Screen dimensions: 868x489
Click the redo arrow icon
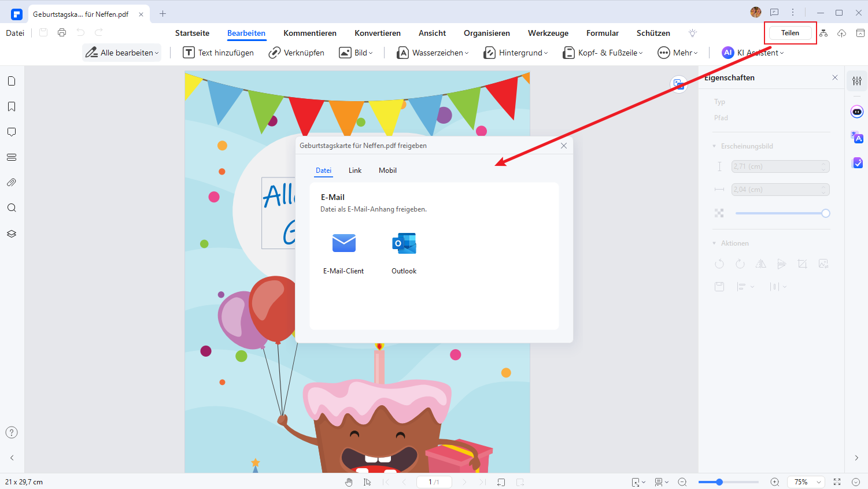(x=99, y=33)
